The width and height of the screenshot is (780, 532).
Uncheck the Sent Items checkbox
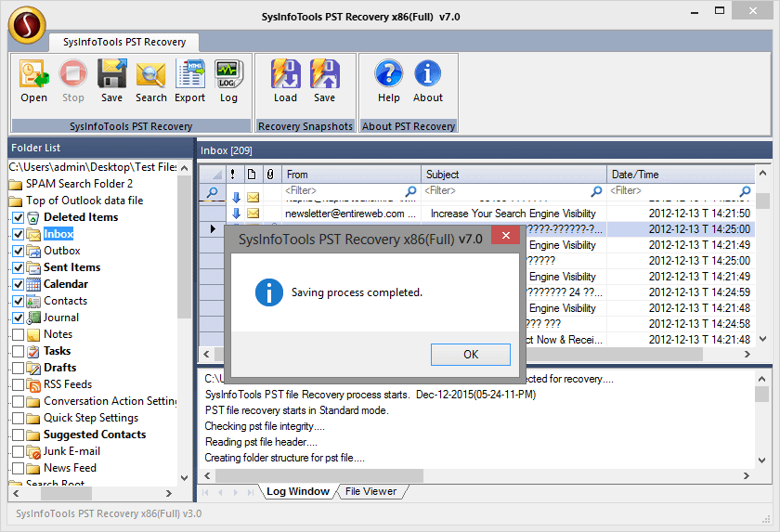(x=18, y=268)
